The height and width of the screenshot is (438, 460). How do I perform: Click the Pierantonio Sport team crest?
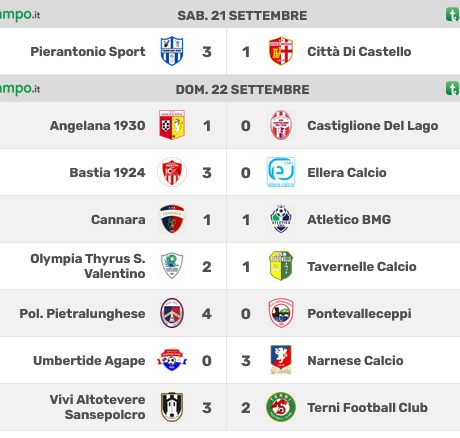click(172, 51)
